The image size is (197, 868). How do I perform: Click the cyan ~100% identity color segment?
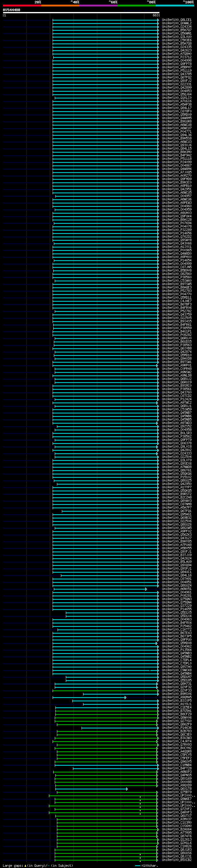175,6
